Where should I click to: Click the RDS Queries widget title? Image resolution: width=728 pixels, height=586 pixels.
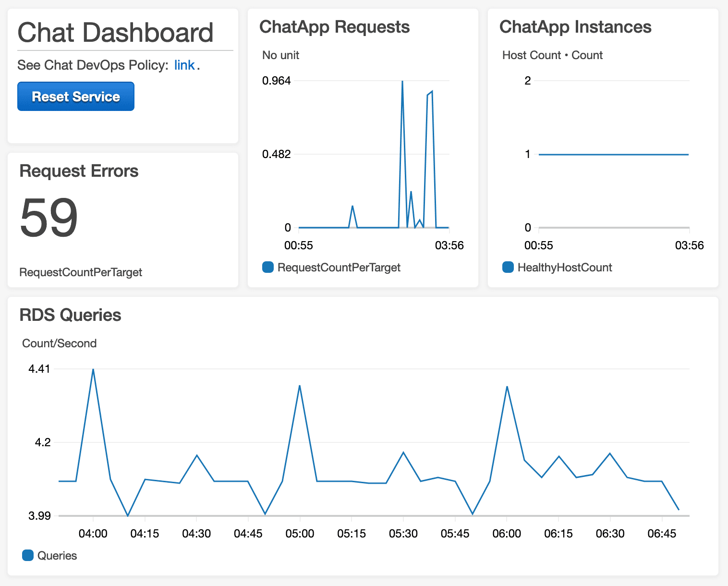click(x=70, y=315)
